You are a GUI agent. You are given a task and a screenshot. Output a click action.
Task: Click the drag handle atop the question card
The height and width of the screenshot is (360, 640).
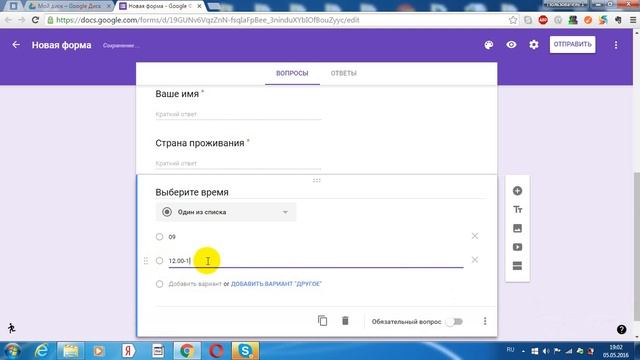(x=316, y=180)
